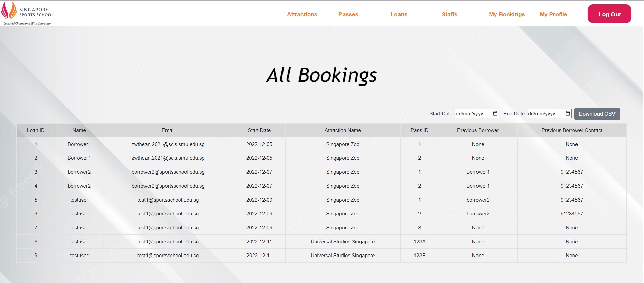Select email cell in loan 1 row
644x283 pixels.
tap(168, 144)
